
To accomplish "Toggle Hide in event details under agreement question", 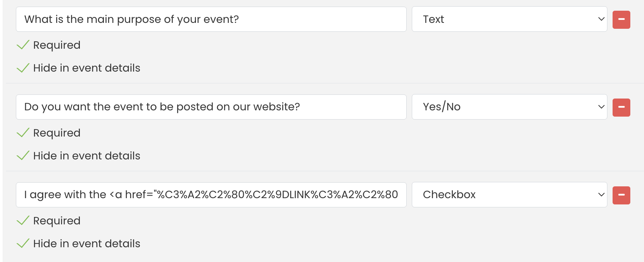I will pos(78,244).
